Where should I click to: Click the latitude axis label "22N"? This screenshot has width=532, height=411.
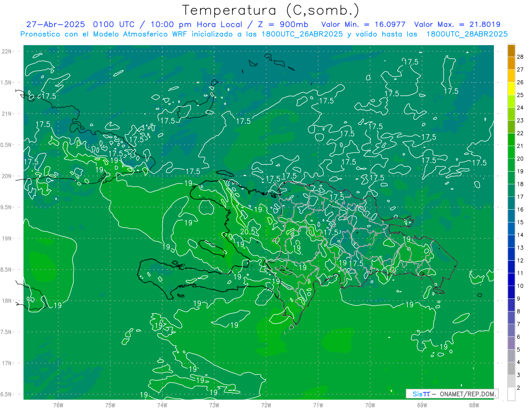tap(8, 51)
